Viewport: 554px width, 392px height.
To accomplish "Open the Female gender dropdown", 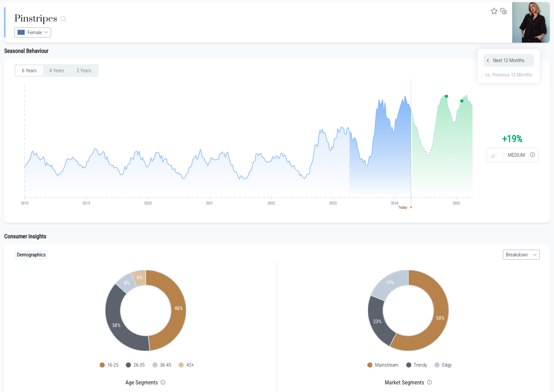I will [x=33, y=33].
